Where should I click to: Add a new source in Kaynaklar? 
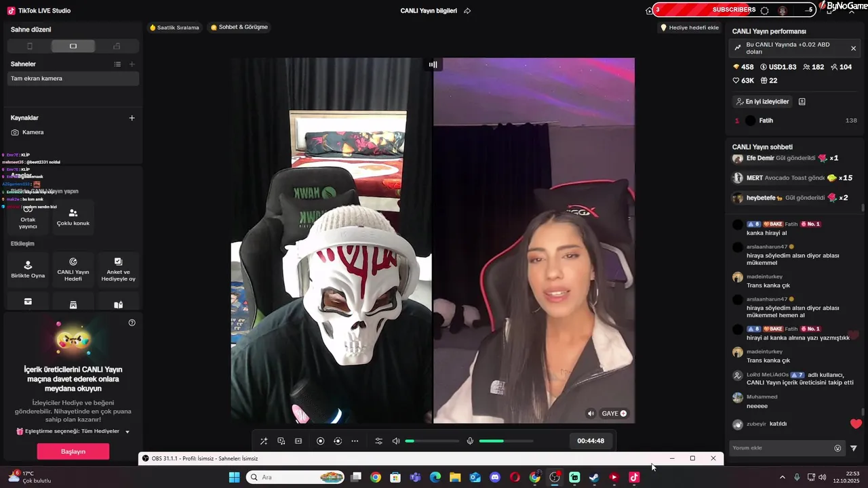[x=132, y=118]
